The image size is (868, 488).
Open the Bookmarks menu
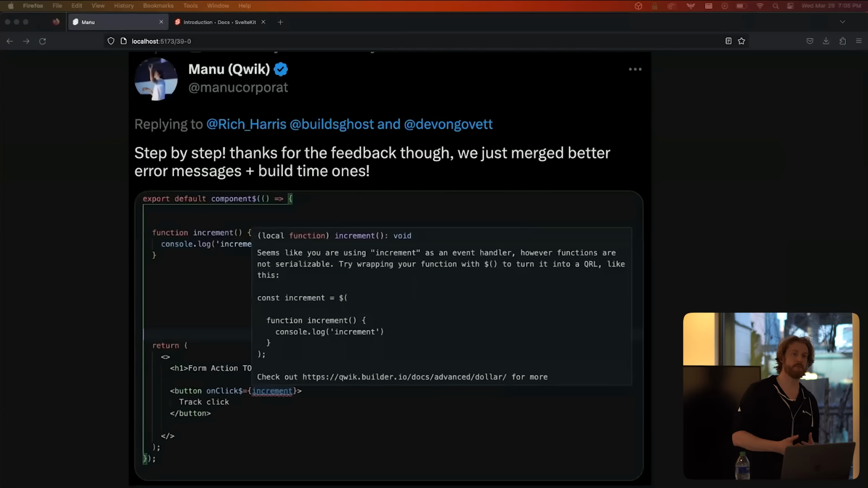tap(158, 6)
